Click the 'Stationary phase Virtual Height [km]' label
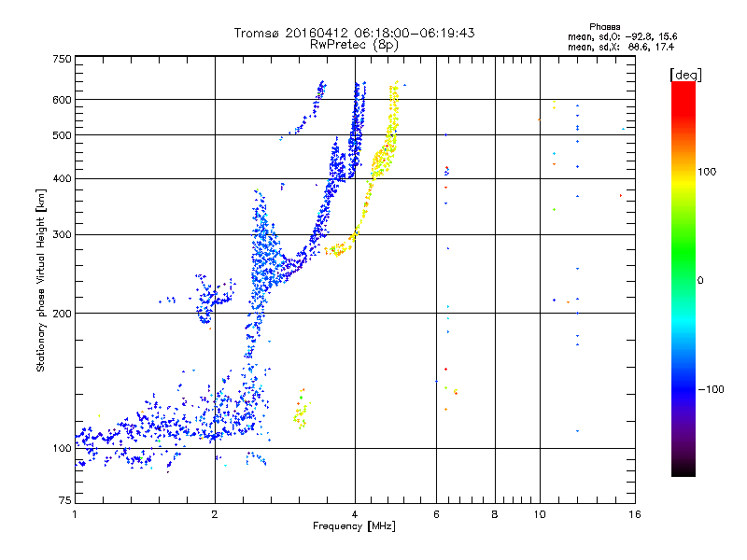Image resolution: width=747 pixels, height=560 pixels. (41, 280)
